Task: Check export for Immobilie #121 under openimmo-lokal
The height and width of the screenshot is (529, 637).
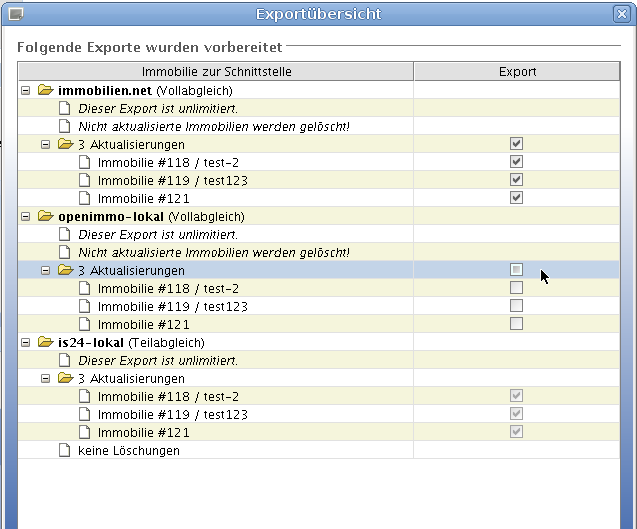Action: tap(516, 324)
